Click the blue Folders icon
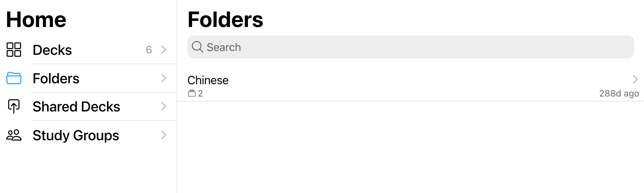Viewport: 644px width, 193px height. coord(14,78)
